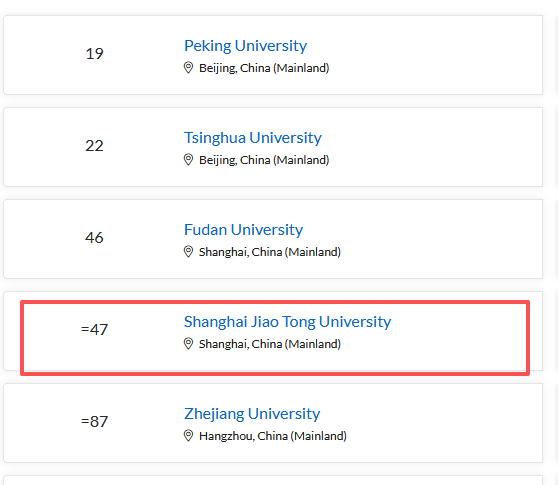Viewport: 558px width, 485px height.
Task: Open the Shanghai Jiao Tong University link
Action: click(287, 322)
